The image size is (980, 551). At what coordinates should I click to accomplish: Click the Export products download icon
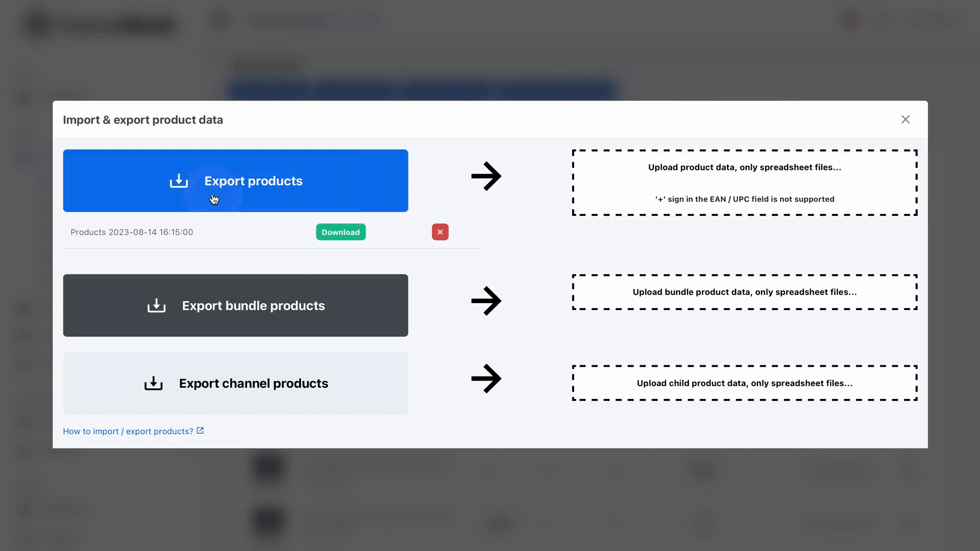(178, 180)
